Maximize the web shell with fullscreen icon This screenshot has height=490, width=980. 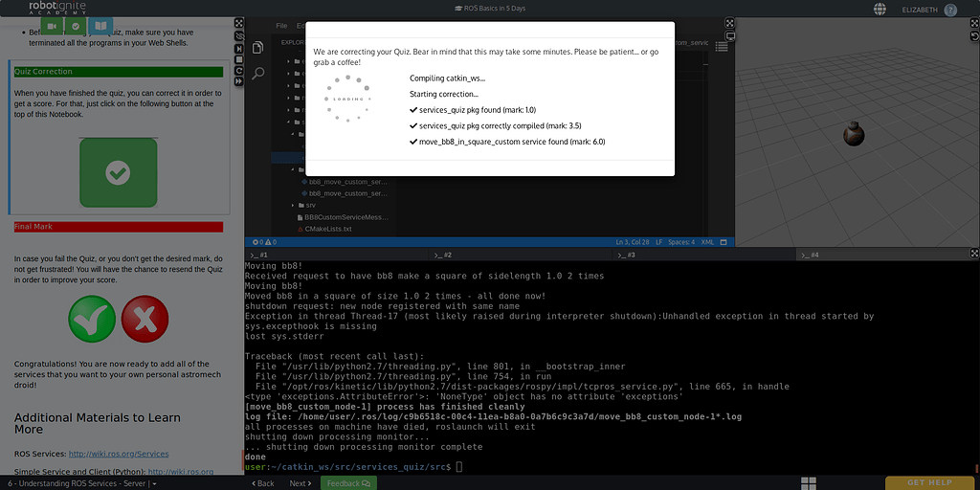pos(973,253)
